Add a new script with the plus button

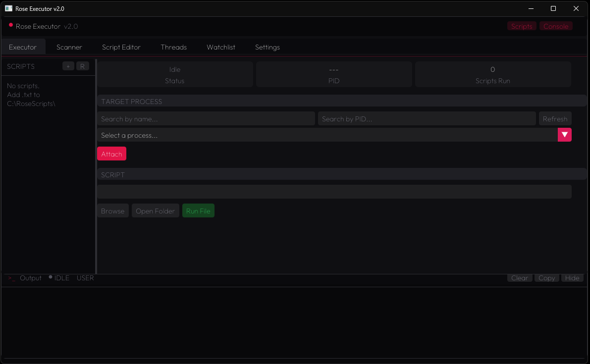[x=68, y=66]
